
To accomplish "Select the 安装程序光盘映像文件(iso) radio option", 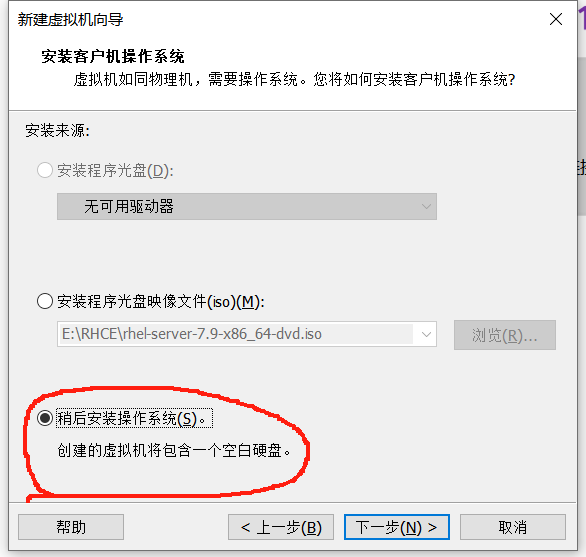I will [45, 301].
